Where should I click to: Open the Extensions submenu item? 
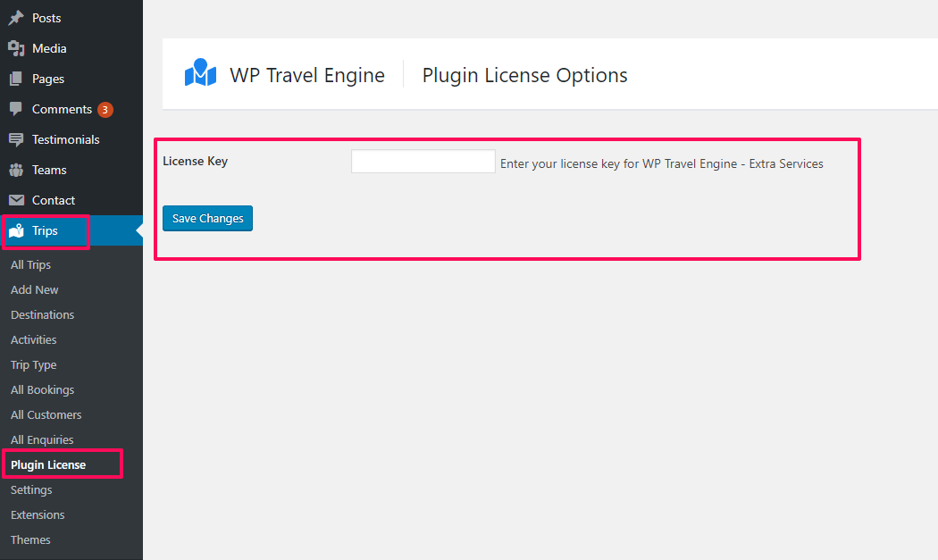click(38, 514)
